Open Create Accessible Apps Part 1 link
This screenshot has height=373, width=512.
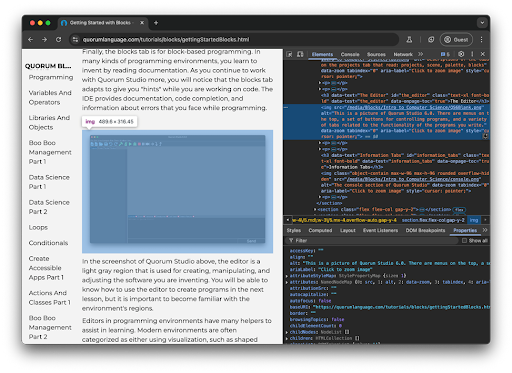click(x=46, y=268)
